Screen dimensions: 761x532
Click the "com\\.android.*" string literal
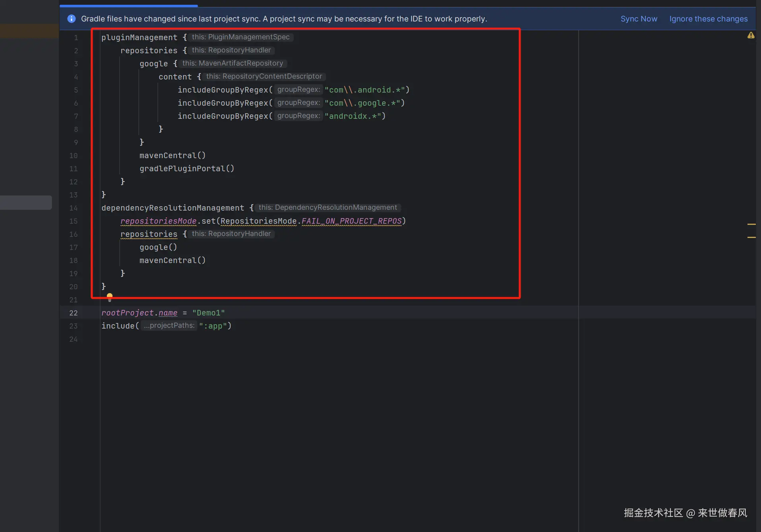pos(364,90)
